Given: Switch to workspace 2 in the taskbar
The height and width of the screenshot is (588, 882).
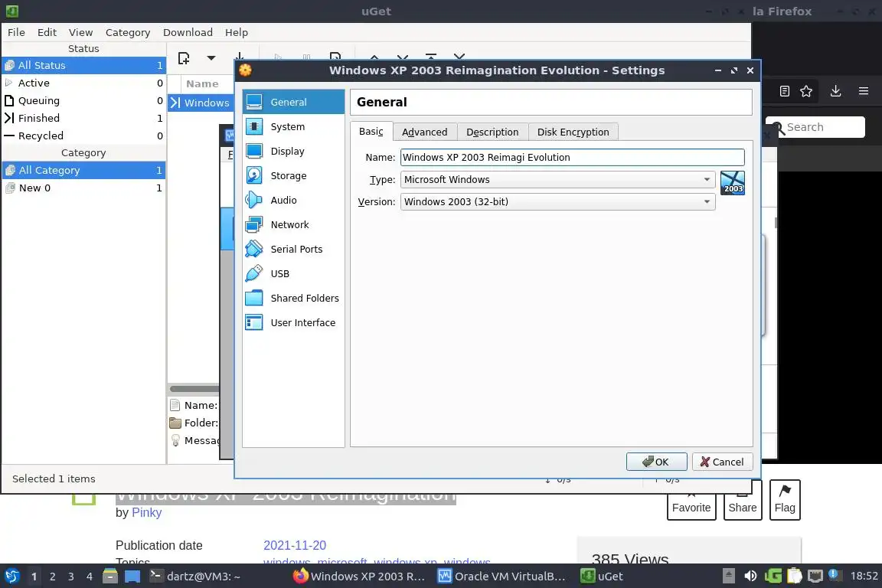Looking at the screenshot, I should pyautogui.click(x=52, y=577).
